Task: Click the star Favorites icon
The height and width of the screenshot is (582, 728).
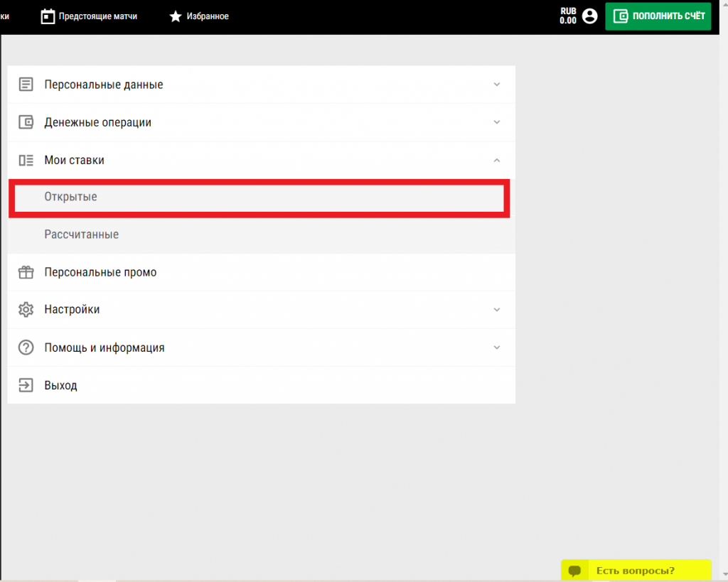Action: tap(175, 16)
